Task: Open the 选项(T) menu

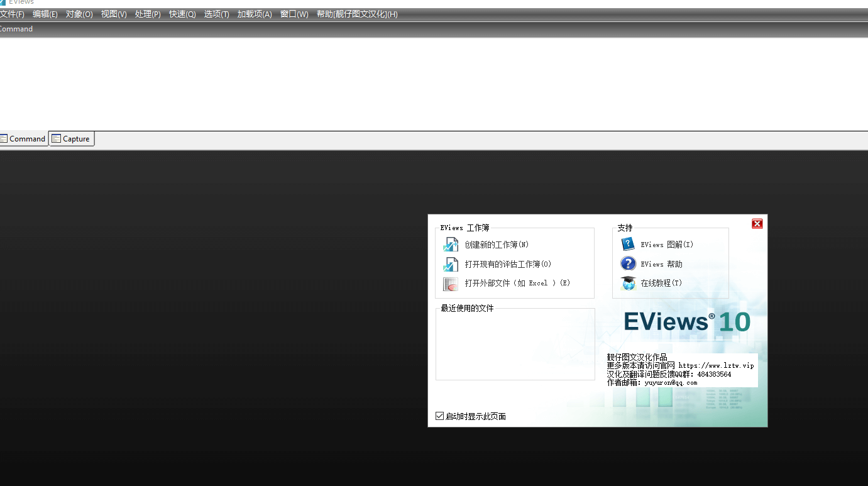Action: [216, 14]
